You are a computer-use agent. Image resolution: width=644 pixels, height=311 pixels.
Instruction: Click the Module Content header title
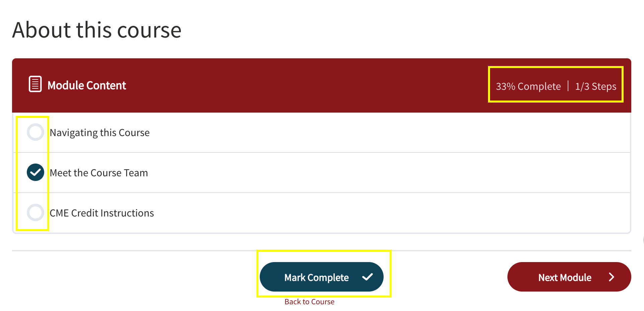(87, 85)
